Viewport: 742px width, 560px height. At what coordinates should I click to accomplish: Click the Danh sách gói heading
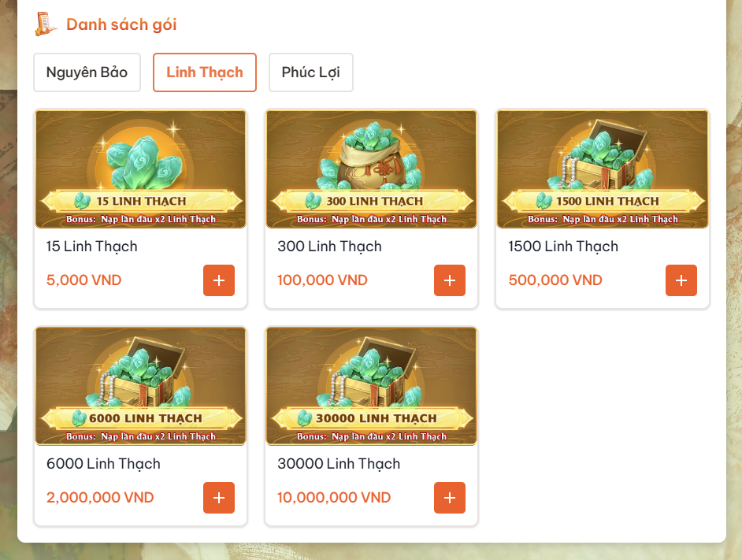(121, 24)
